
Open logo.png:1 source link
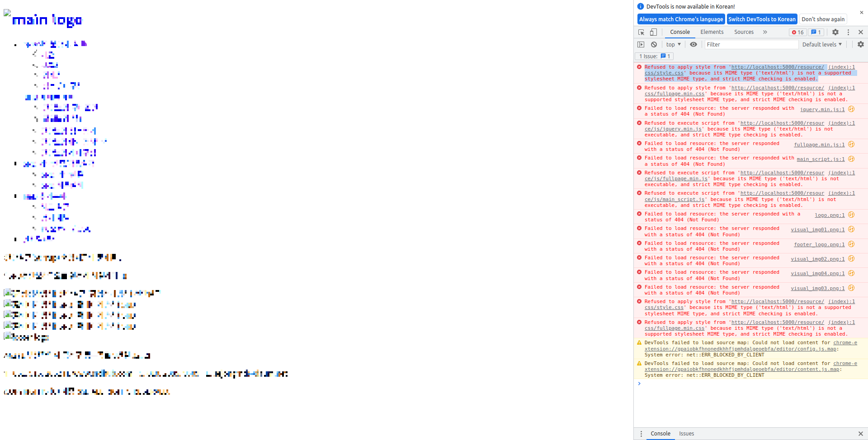tap(830, 215)
